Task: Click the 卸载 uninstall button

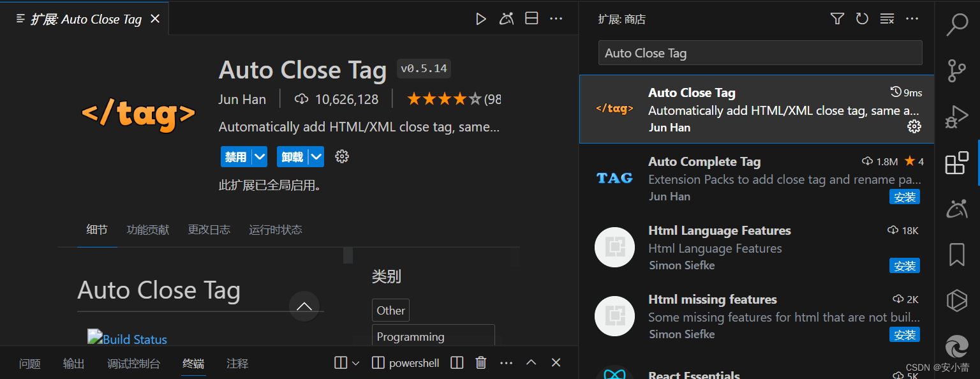Action: [x=292, y=156]
